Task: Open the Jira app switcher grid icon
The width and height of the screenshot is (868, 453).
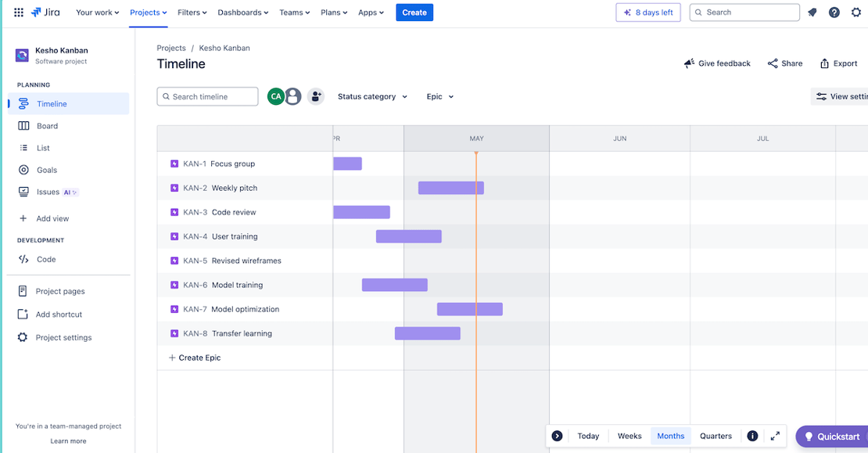Action: tap(18, 12)
